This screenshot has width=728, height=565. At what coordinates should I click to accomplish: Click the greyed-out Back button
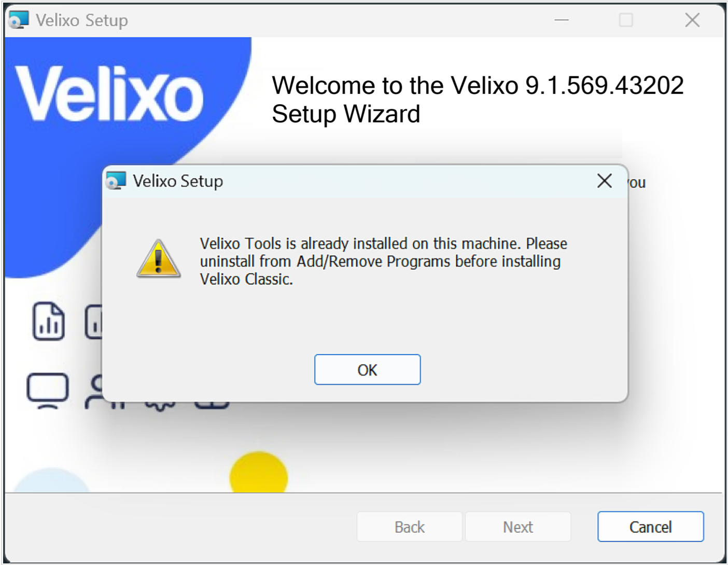tap(409, 527)
